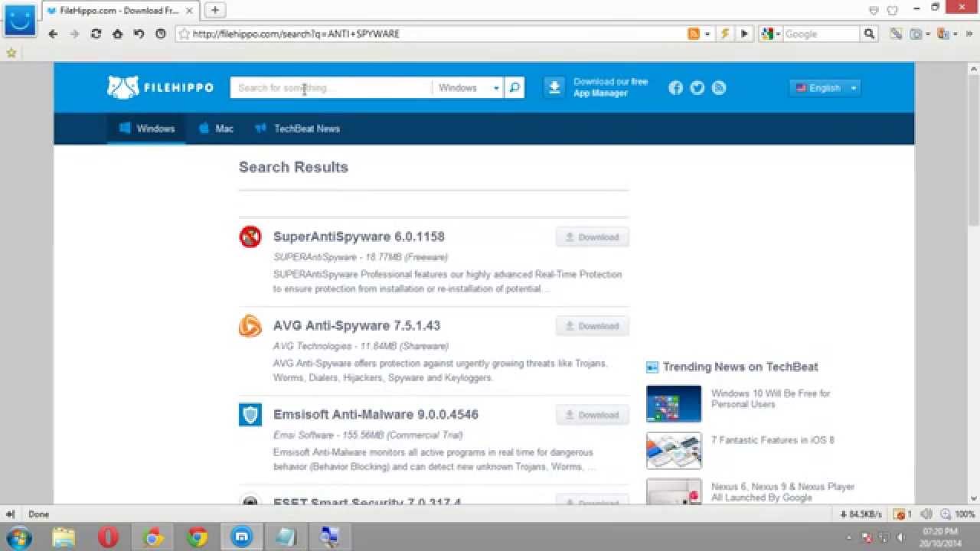Image resolution: width=980 pixels, height=551 pixels.
Task: Open the browsing history clock icon
Action: click(160, 34)
